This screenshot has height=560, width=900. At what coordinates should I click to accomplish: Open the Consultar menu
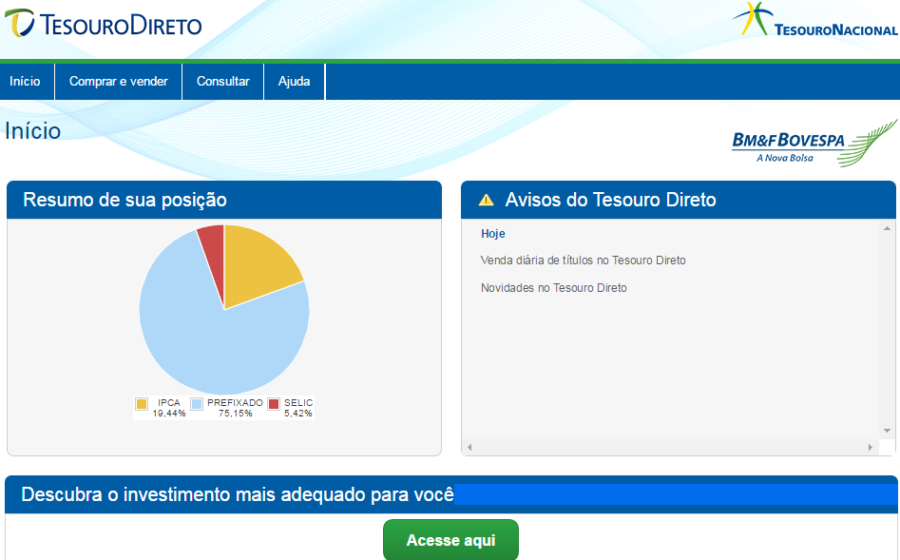tap(223, 81)
